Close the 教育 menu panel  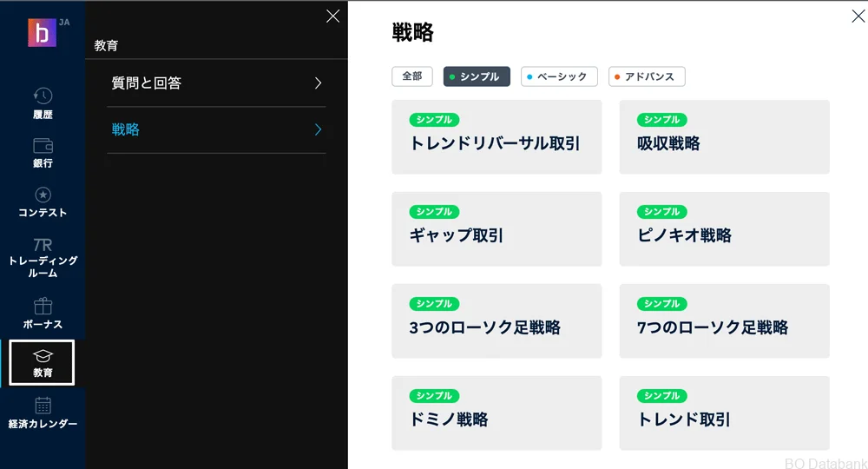tap(332, 16)
